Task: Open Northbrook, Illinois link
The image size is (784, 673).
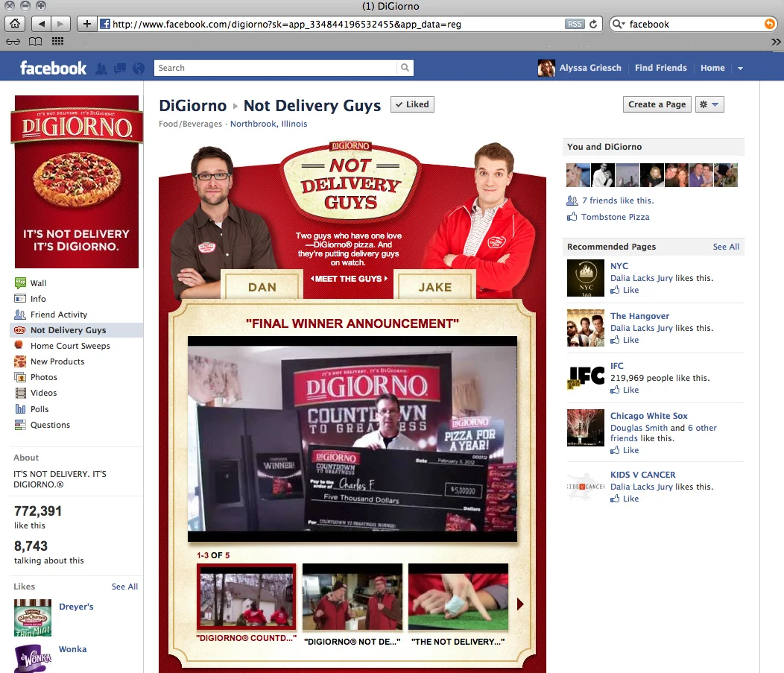Action: [268, 124]
